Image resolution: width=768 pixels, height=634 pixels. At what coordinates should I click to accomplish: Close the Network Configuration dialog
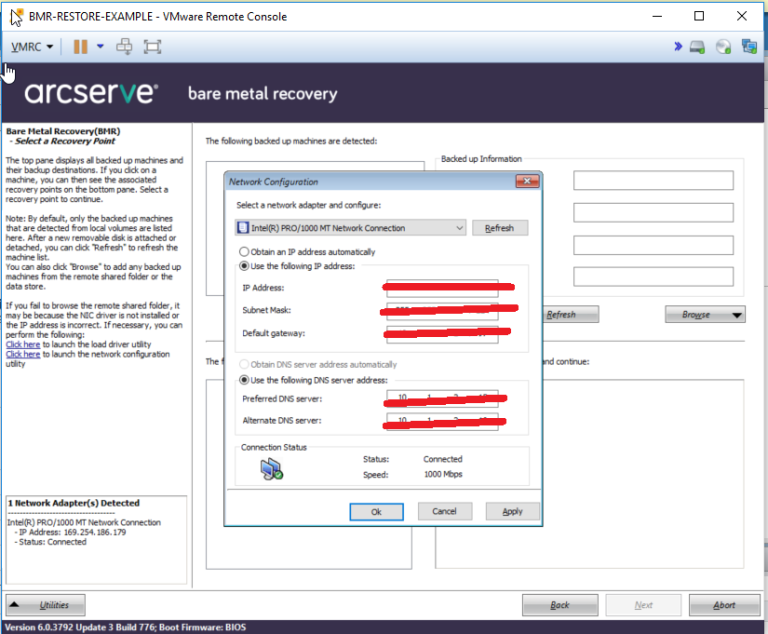pyautogui.click(x=528, y=181)
